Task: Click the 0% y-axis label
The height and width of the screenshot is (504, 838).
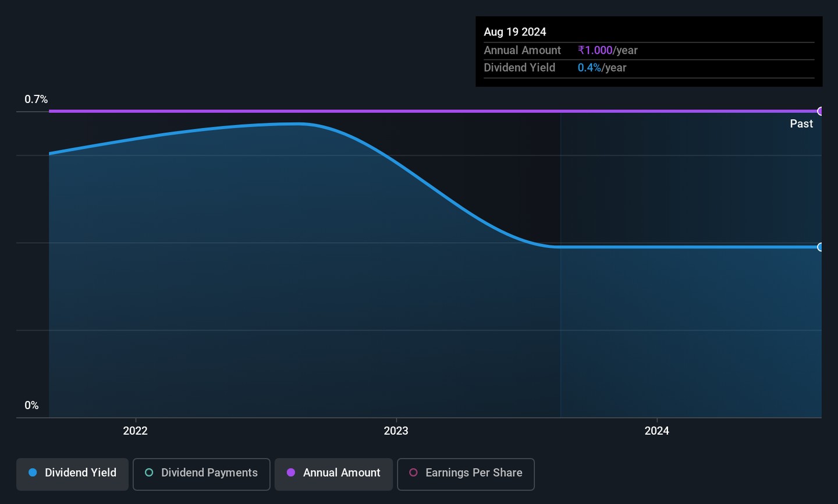Action: pyautogui.click(x=31, y=406)
